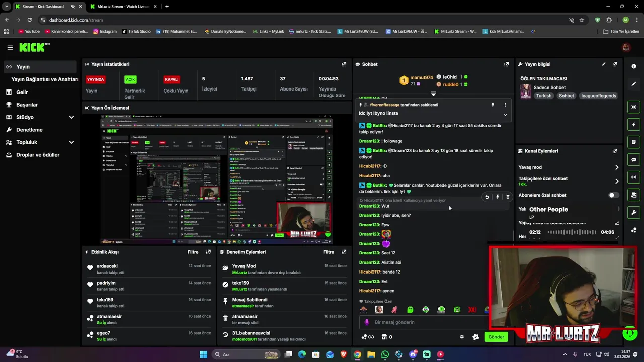Unpin message using pinned banner pin icon

pyautogui.click(x=493, y=105)
